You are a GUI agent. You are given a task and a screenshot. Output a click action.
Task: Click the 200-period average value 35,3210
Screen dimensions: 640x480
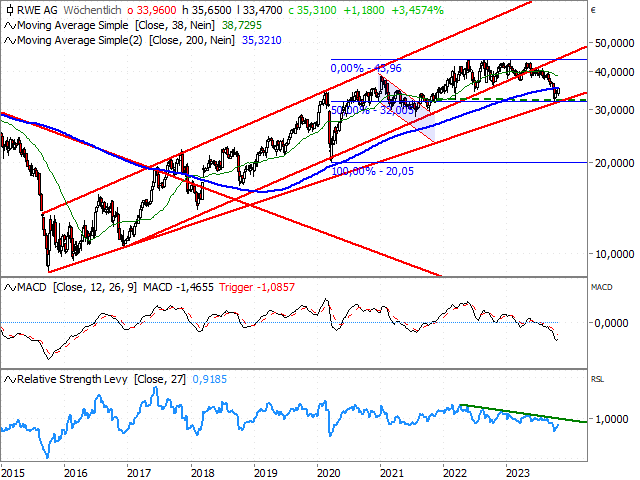(x=262, y=40)
